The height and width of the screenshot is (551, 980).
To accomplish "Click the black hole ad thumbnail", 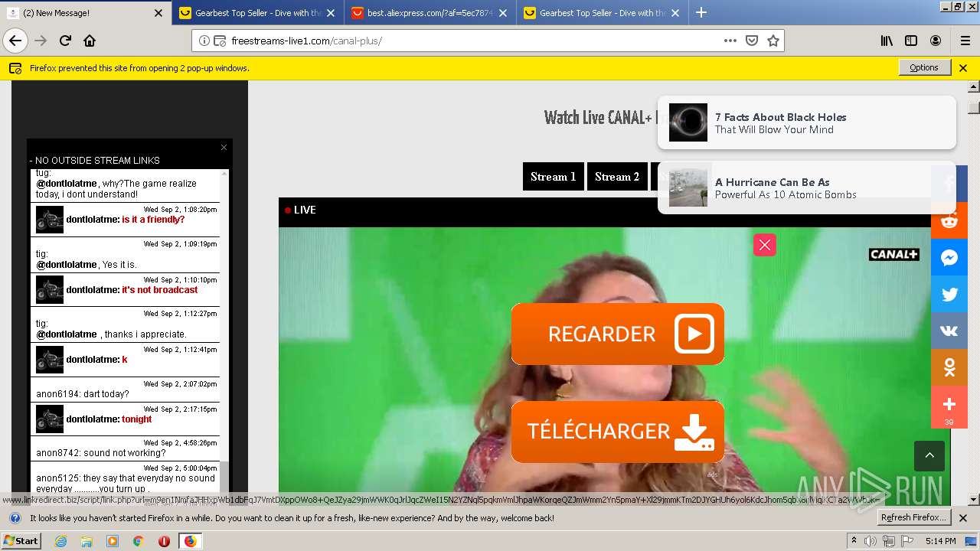I will point(688,122).
